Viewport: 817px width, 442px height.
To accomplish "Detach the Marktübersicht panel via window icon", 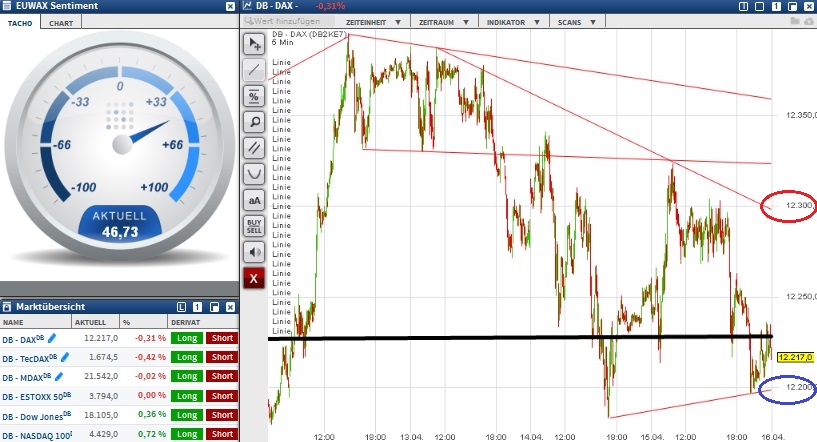I will (214, 307).
